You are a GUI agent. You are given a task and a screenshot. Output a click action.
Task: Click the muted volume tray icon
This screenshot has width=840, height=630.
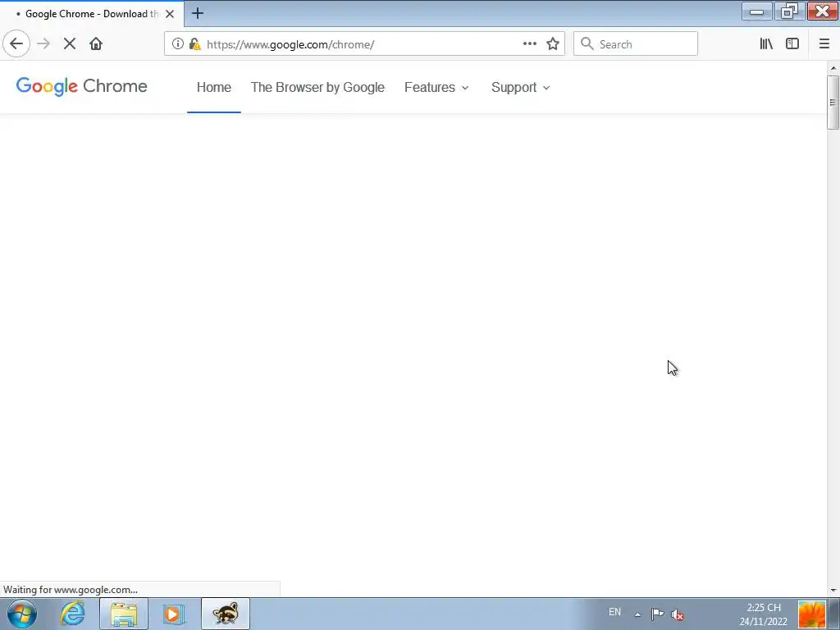coord(677,614)
